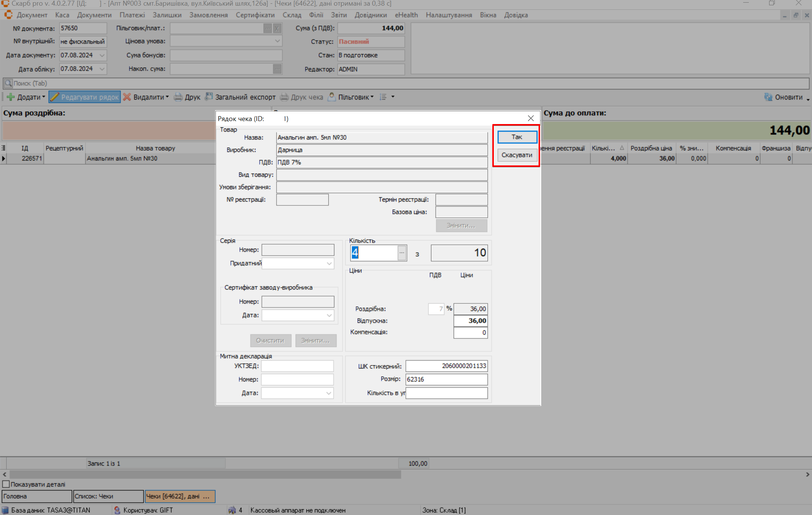Viewport: 812px width, 515px height.
Task: Open the Дата документу dropdown
Action: tap(102, 55)
